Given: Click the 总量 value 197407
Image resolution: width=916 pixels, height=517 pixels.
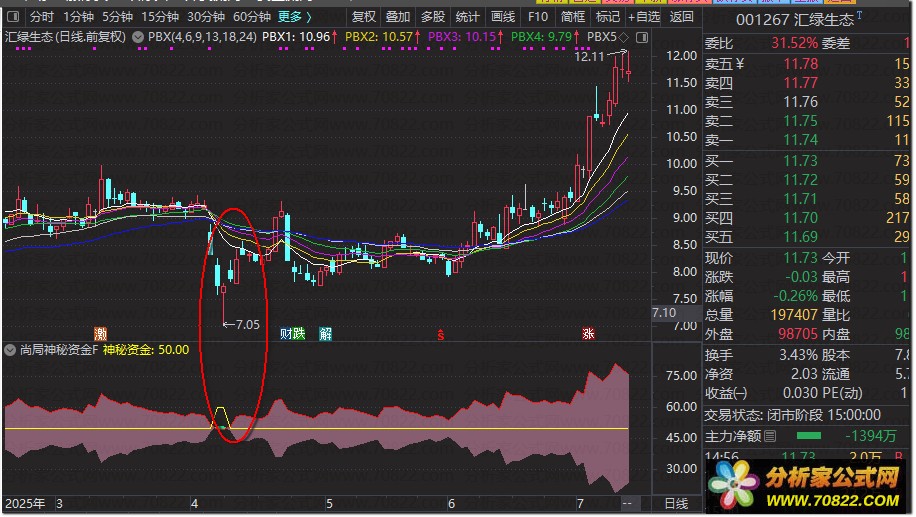Looking at the screenshot, I should coord(794,315).
